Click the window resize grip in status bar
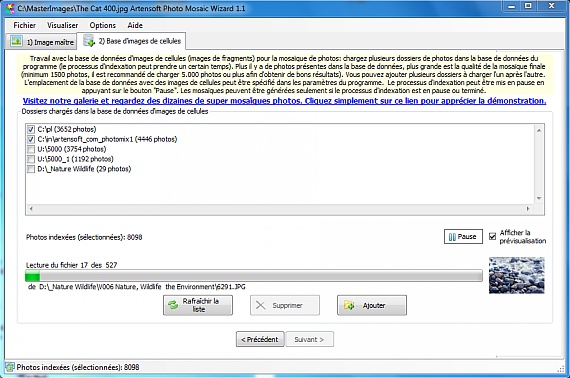Screen dimensions: 570x378 click(562, 369)
